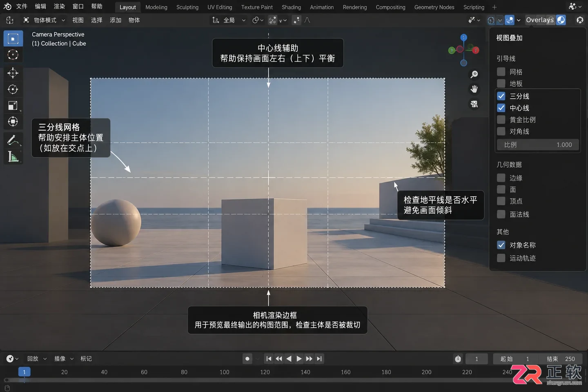Open the 添加 header menu
The height and width of the screenshot is (392, 588).
[x=116, y=20]
